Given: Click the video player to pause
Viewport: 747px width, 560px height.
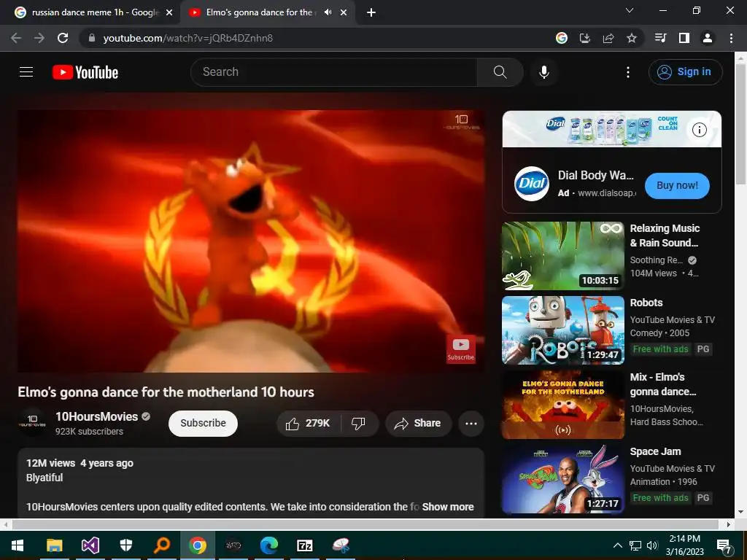Looking at the screenshot, I should [251, 241].
